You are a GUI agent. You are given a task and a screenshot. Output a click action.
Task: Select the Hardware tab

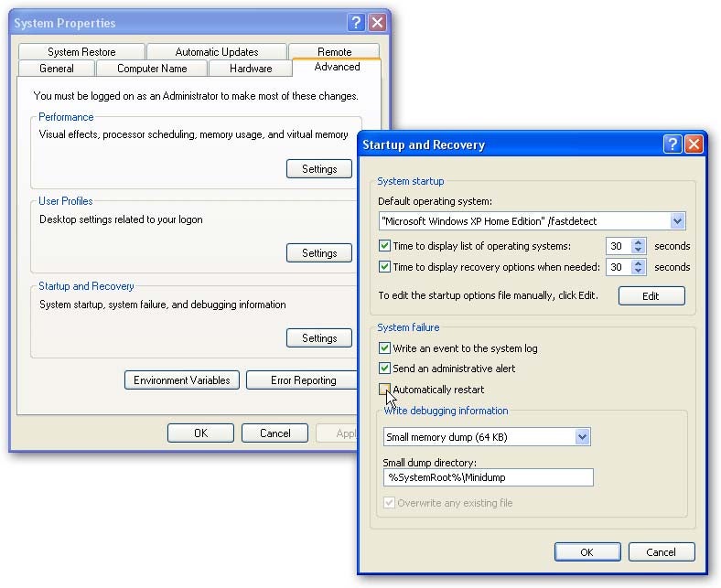pyautogui.click(x=251, y=68)
